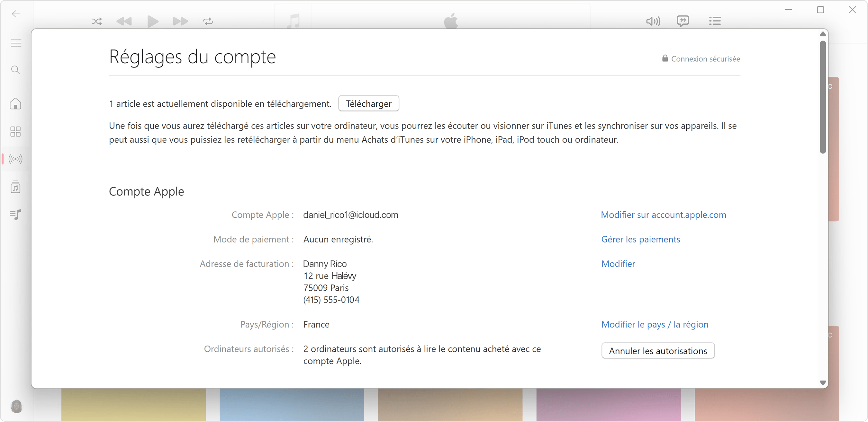The image size is (868, 422).
Task: Open the volume control
Action: [653, 22]
